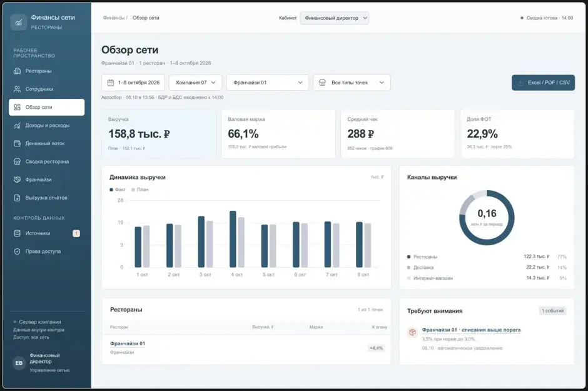Export via Excel / PDF / CSV button
The width and height of the screenshot is (588, 391).
[543, 83]
